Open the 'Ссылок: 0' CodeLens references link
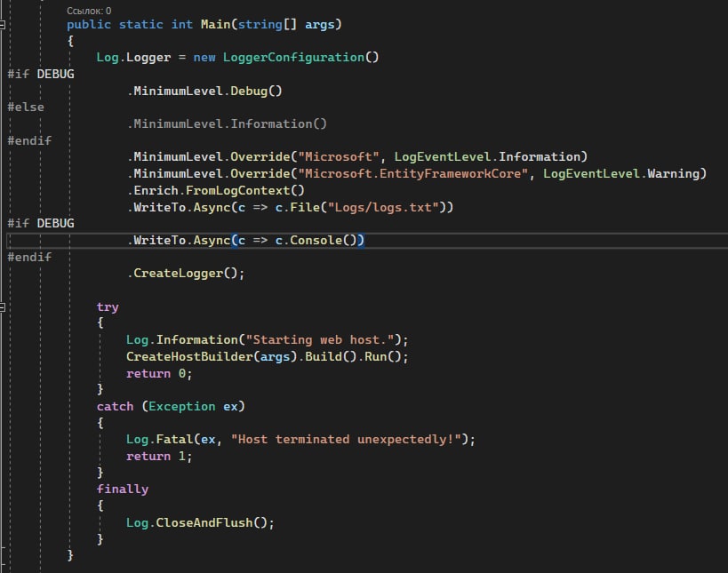 click(89, 11)
